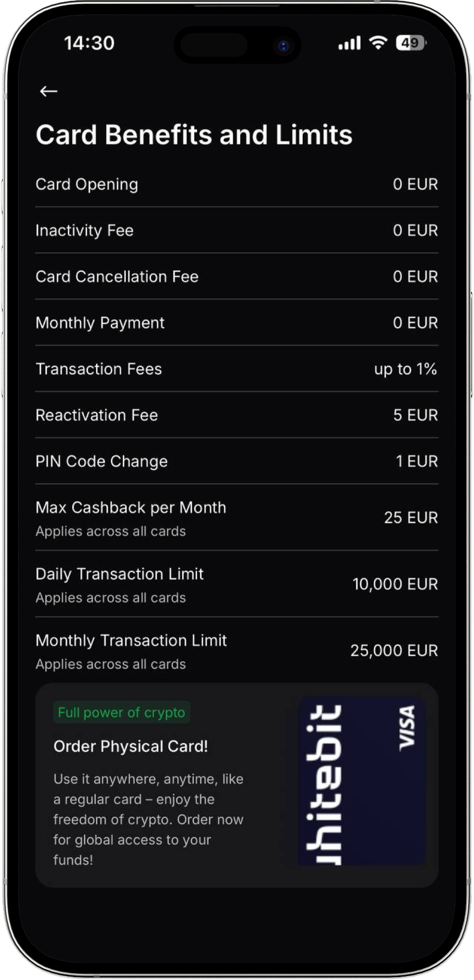The width and height of the screenshot is (474, 980).
Task: Tap Max Cashback per Month entry
Action: [237, 518]
